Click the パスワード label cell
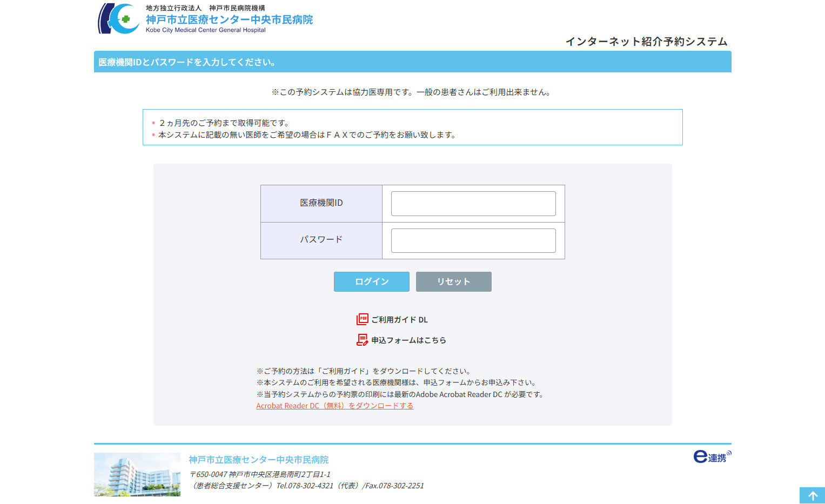 click(x=321, y=240)
